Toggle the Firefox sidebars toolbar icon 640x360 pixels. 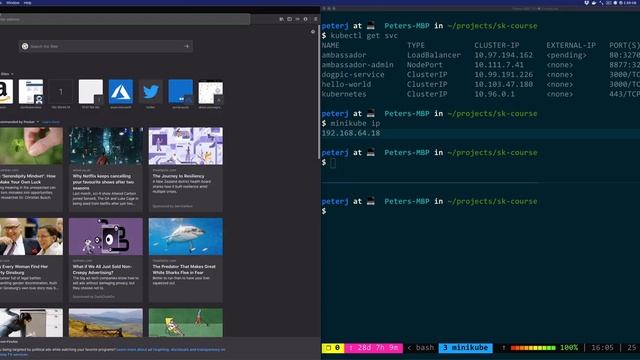point(289,19)
